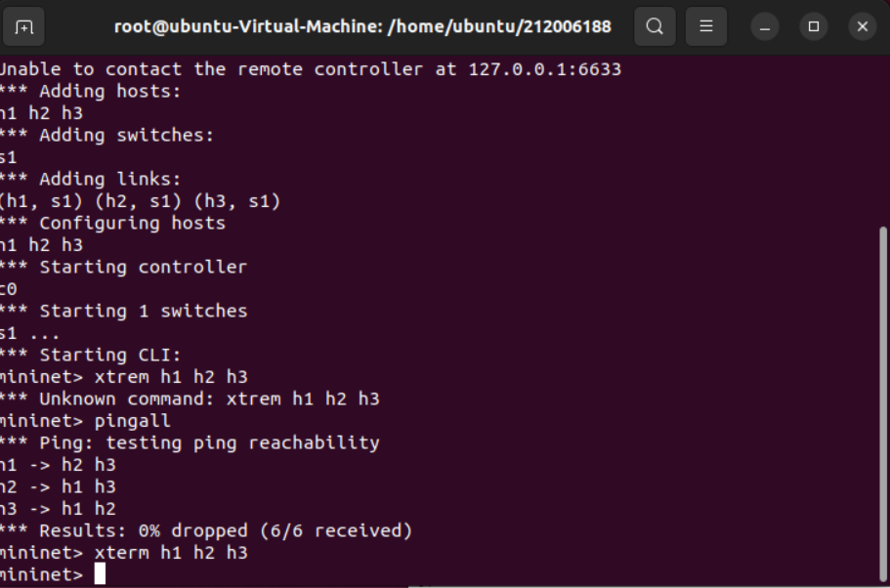This screenshot has width=890, height=588.
Task: Click the 'Results: 0% dropped' line
Action: 206,530
